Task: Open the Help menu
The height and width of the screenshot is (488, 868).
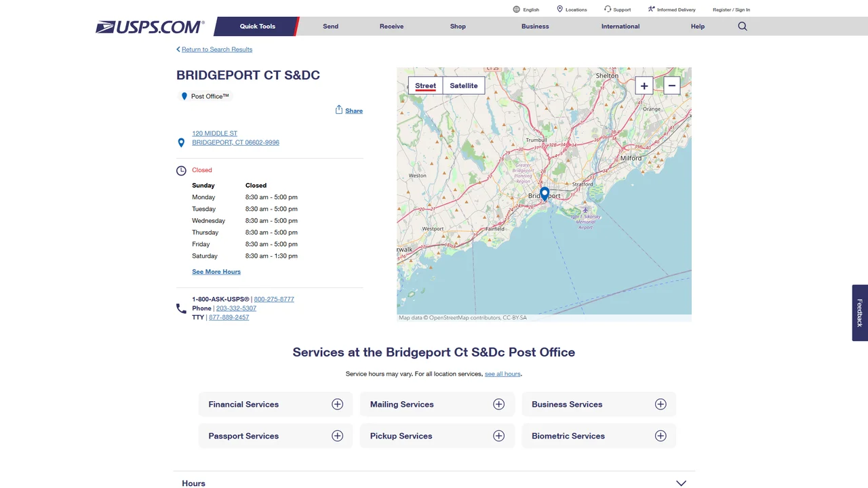Action: [698, 26]
